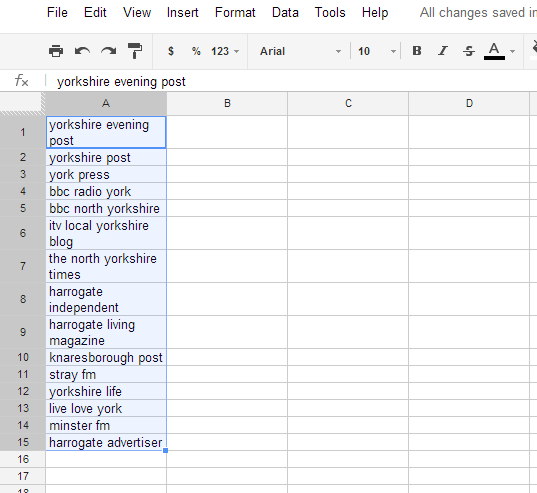Open the Data menu
The width and height of the screenshot is (537, 493).
point(285,13)
